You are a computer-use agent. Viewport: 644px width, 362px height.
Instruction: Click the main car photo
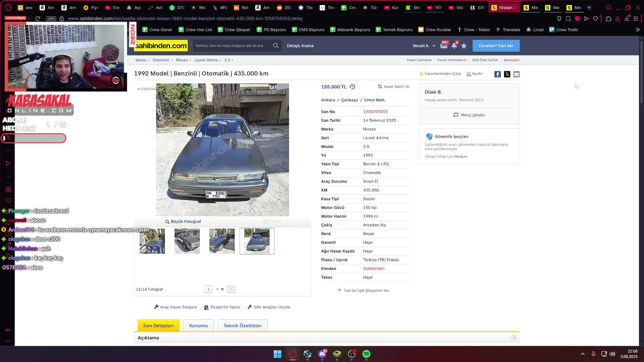[x=222, y=150]
